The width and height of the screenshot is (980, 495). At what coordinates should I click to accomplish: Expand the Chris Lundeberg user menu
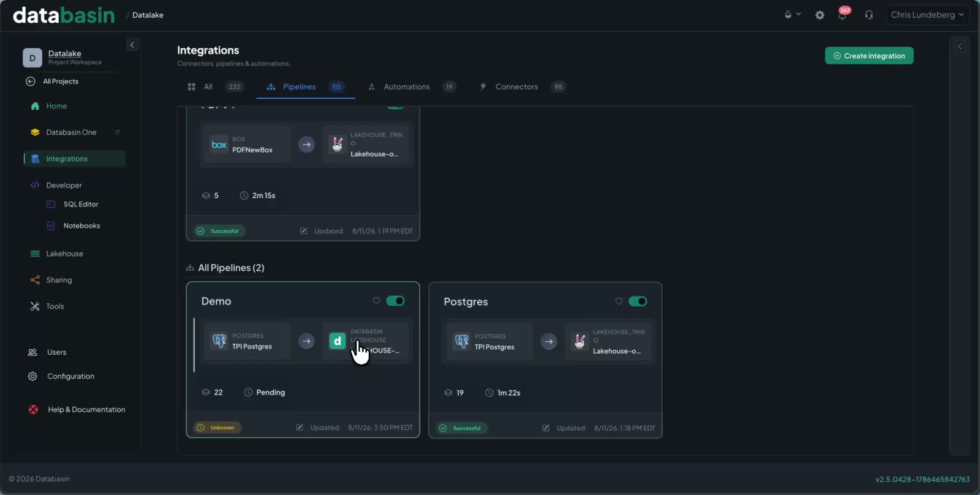point(927,15)
